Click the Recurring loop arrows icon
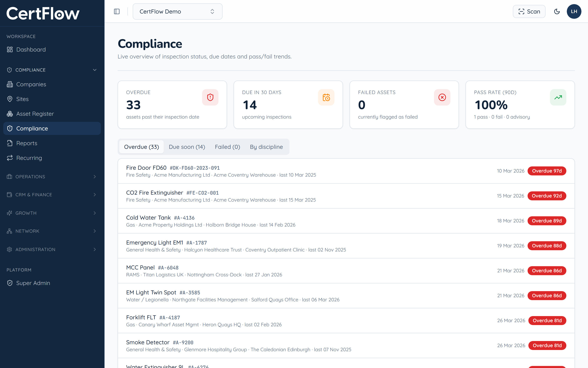Viewport: 588px width, 368px height. [x=10, y=158]
